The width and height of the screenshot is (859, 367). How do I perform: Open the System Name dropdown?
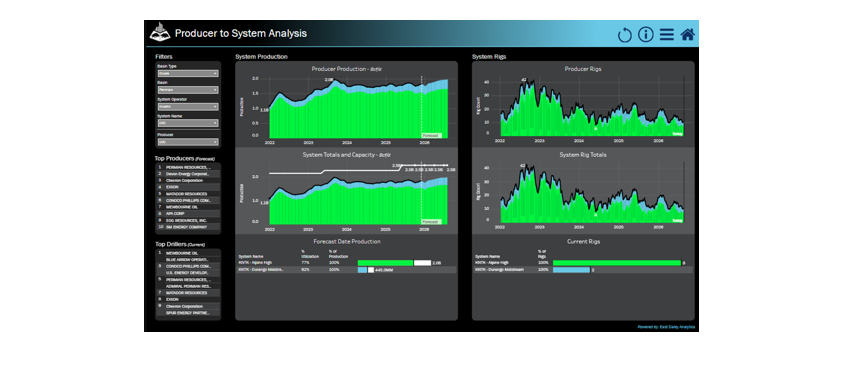pos(188,123)
